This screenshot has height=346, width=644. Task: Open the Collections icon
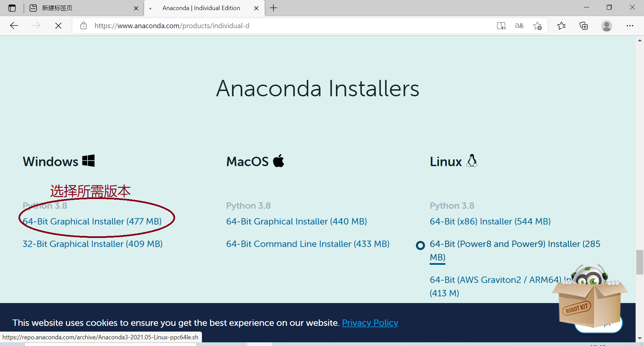(584, 26)
